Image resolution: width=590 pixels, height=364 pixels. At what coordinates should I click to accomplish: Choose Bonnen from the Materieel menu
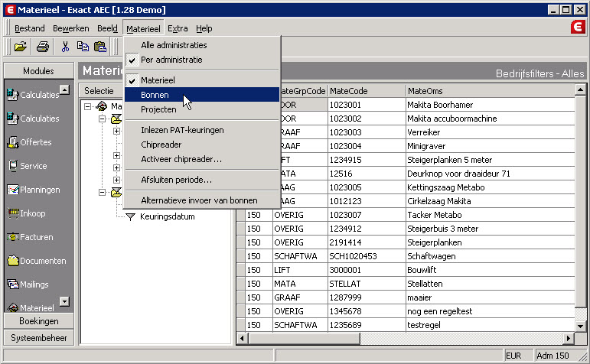click(202, 95)
